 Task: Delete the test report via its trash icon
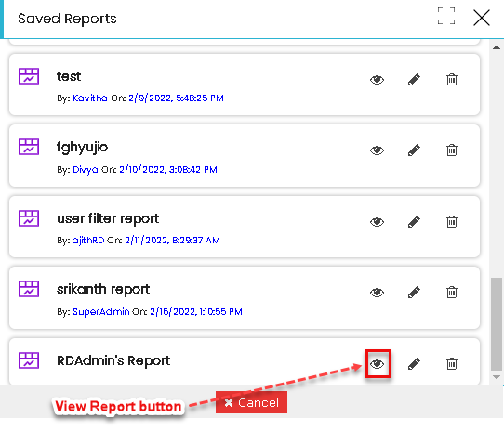tap(452, 79)
